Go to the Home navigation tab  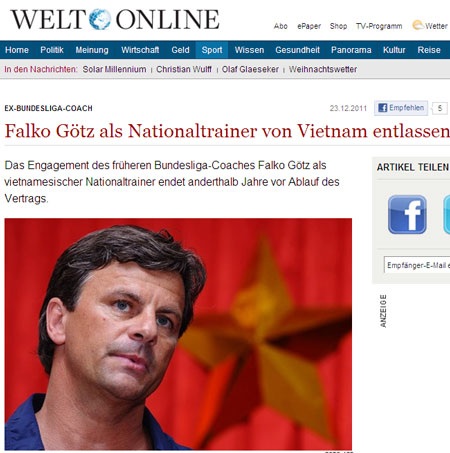[17, 50]
